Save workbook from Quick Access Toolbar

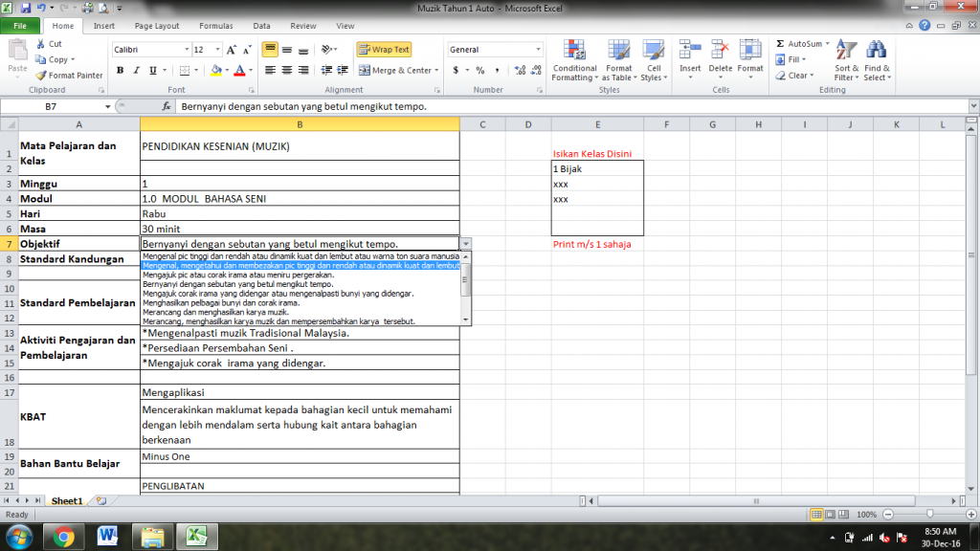pos(26,8)
